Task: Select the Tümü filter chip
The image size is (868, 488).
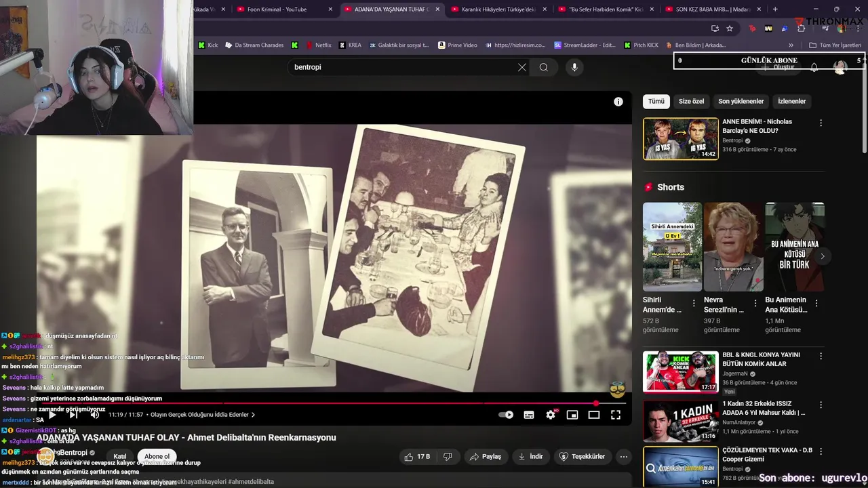Action: point(656,102)
